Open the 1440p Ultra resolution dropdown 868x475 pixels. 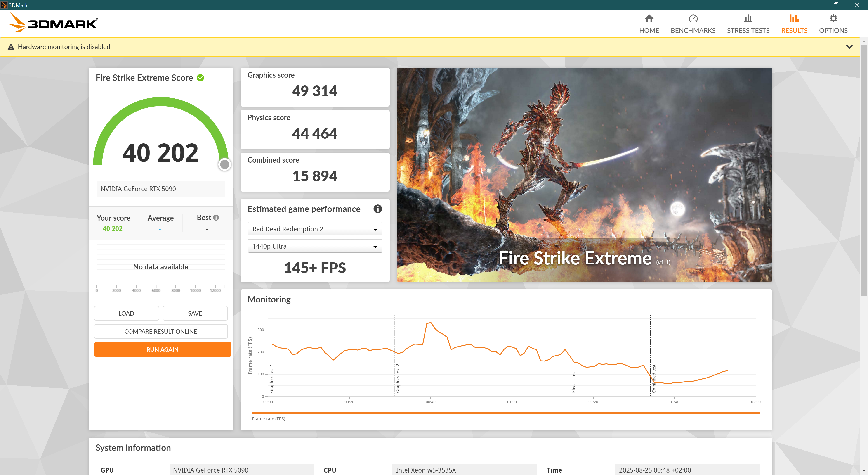coord(315,246)
